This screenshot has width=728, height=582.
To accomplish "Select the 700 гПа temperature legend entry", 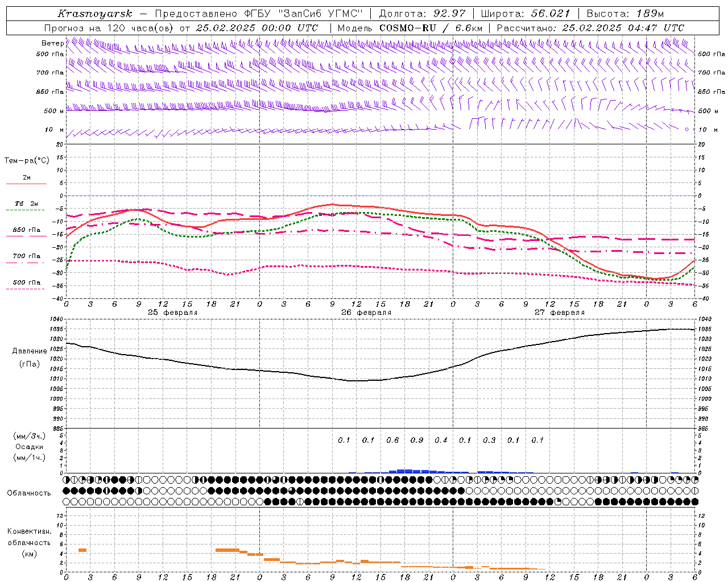I will pyautogui.click(x=27, y=256).
